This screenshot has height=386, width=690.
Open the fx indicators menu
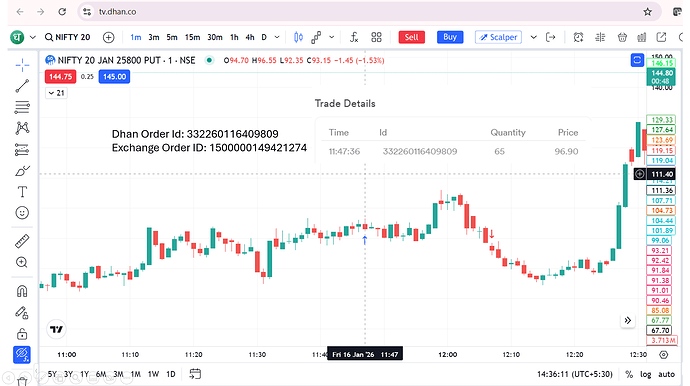[x=354, y=37]
